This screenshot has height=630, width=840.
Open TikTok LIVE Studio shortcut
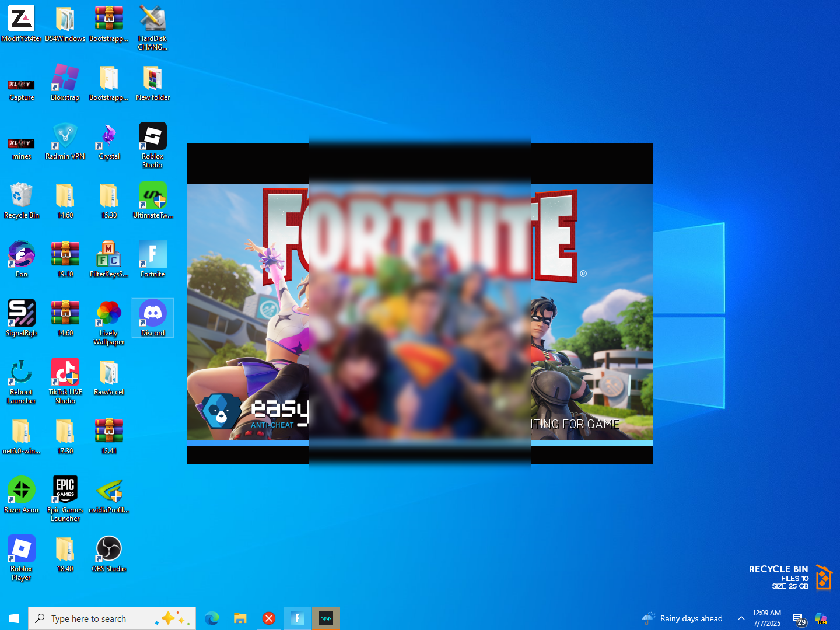[x=65, y=381]
